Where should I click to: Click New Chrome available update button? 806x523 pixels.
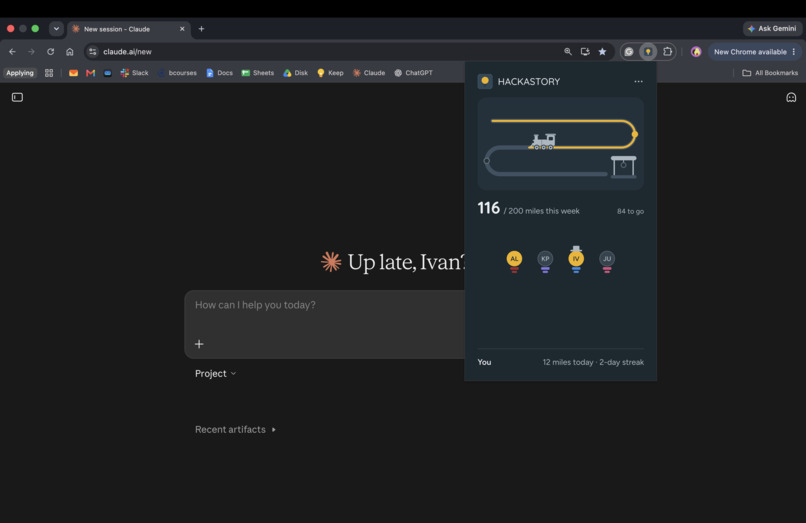[x=750, y=52]
